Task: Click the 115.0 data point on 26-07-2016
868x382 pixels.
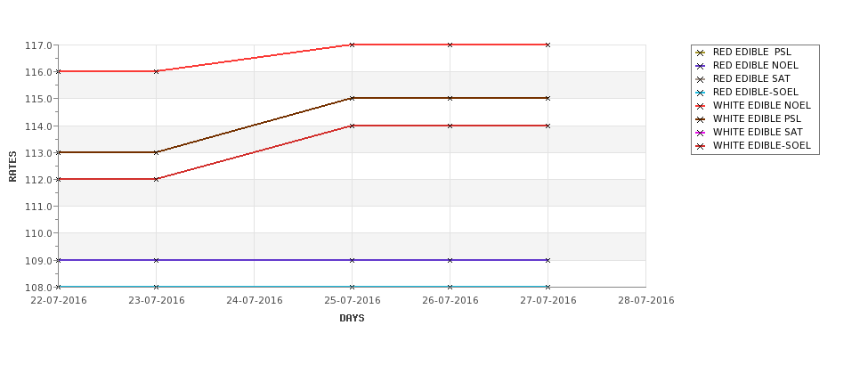Action: click(450, 99)
